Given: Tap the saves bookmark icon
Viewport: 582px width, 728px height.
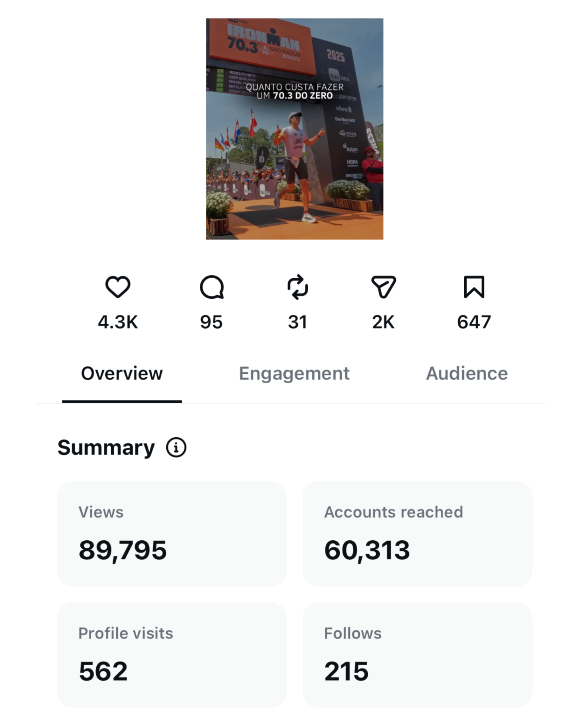Looking at the screenshot, I should coord(474,287).
